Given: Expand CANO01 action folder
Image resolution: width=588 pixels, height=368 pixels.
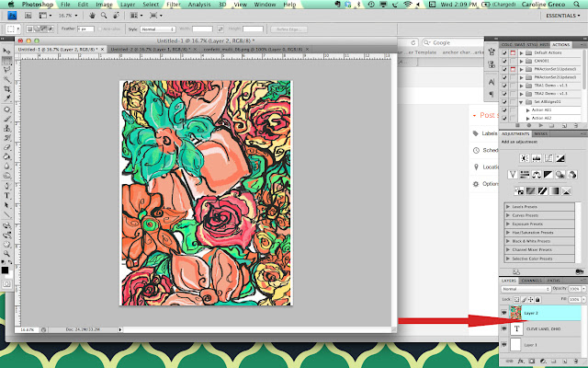Looking at the screenshot, I should coord(521,61).
